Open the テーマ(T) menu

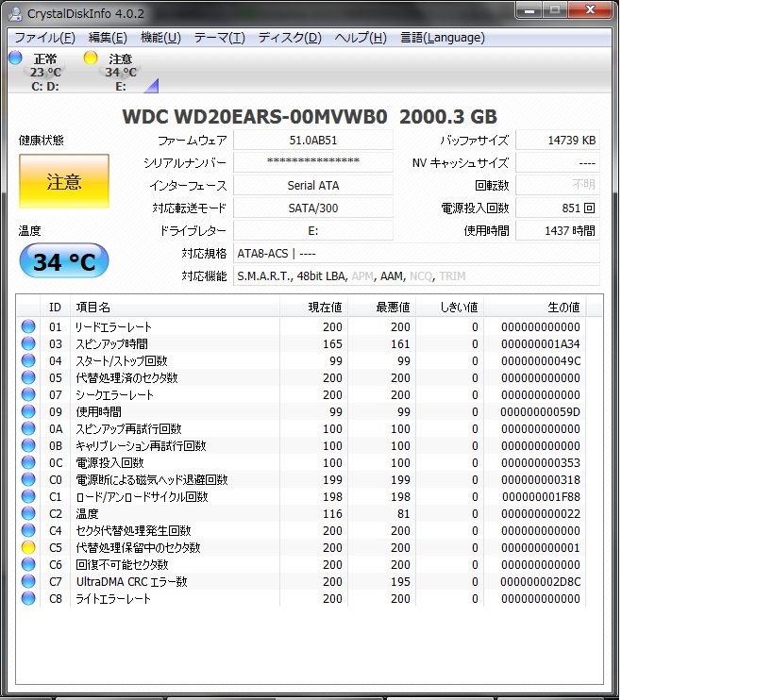[x=219, y=38]
